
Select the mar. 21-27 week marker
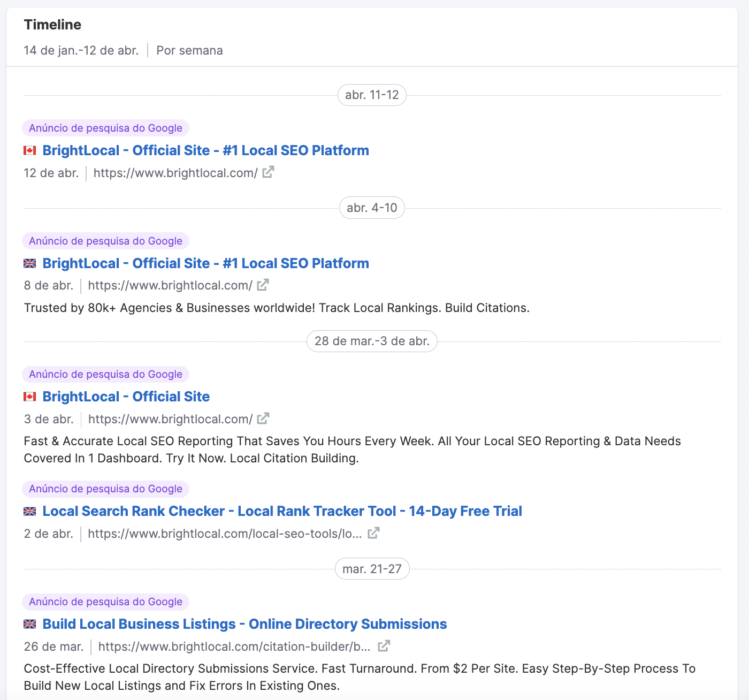click(372, 569)
